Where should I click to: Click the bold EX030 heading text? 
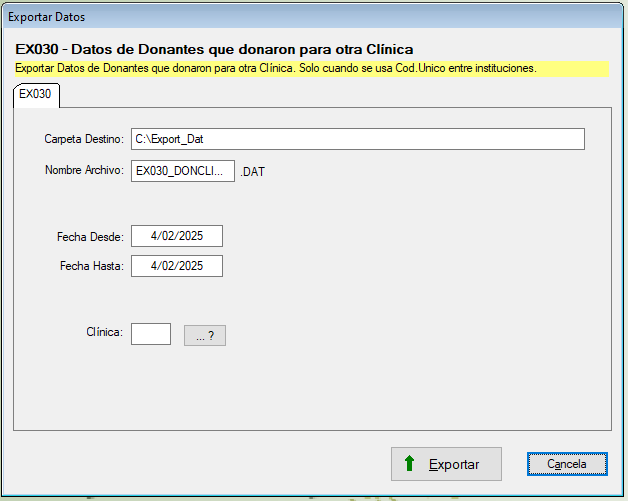[214, 49]
